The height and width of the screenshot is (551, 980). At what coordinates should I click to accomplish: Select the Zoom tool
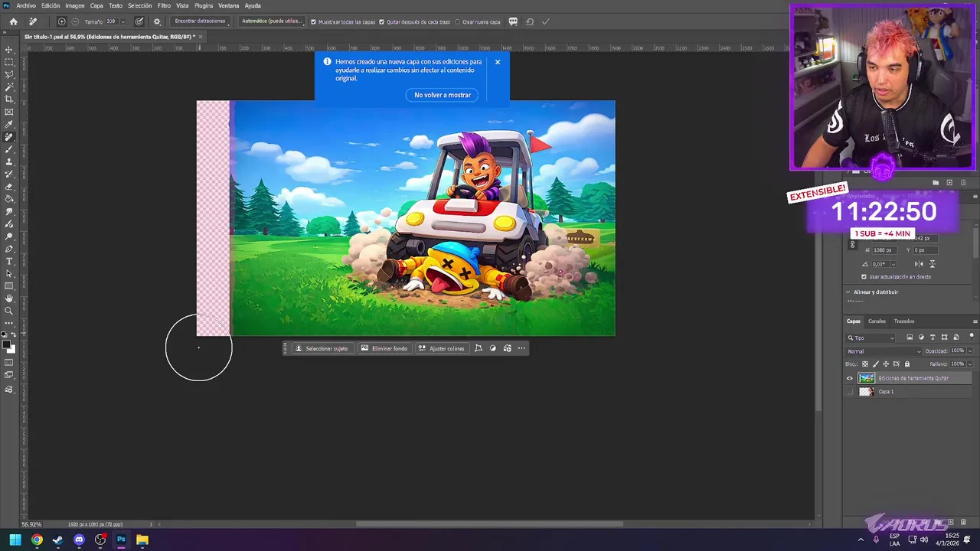pyautogui.click(x=9, y=311)
